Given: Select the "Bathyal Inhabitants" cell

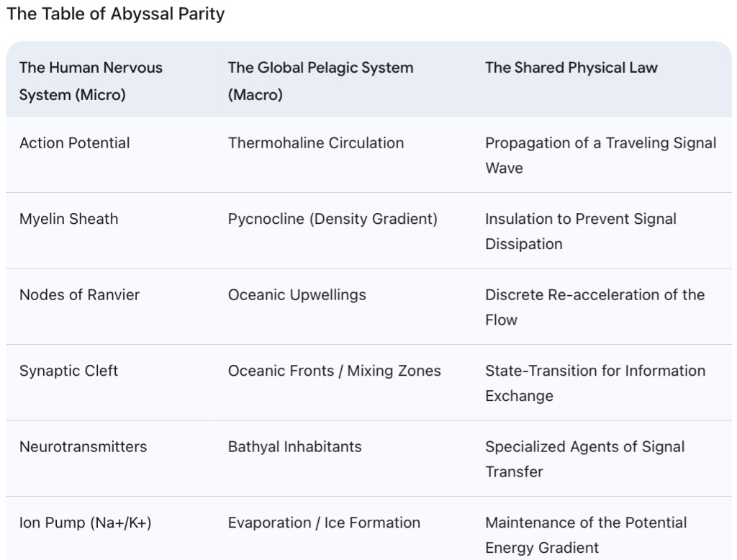Looking at the screenshot, I should (x=295, y=446).
